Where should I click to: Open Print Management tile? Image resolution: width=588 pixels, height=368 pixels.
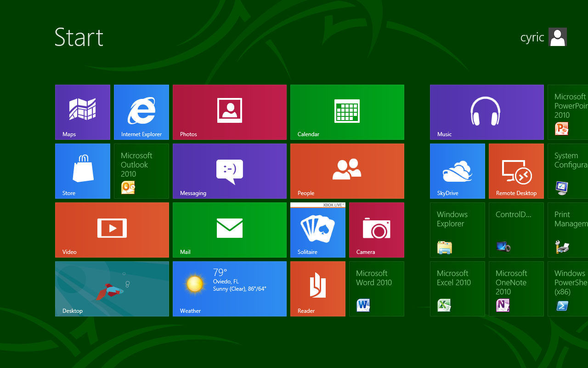coord(568,230)
